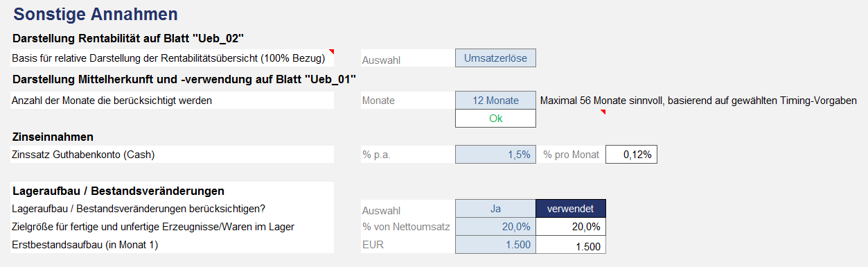
Task: Select the Ok validation status cell
Action: coord(495,119)
